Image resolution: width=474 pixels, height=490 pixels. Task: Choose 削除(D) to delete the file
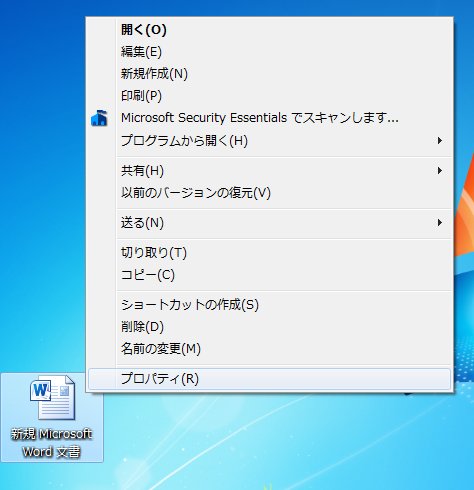(269, 327)
